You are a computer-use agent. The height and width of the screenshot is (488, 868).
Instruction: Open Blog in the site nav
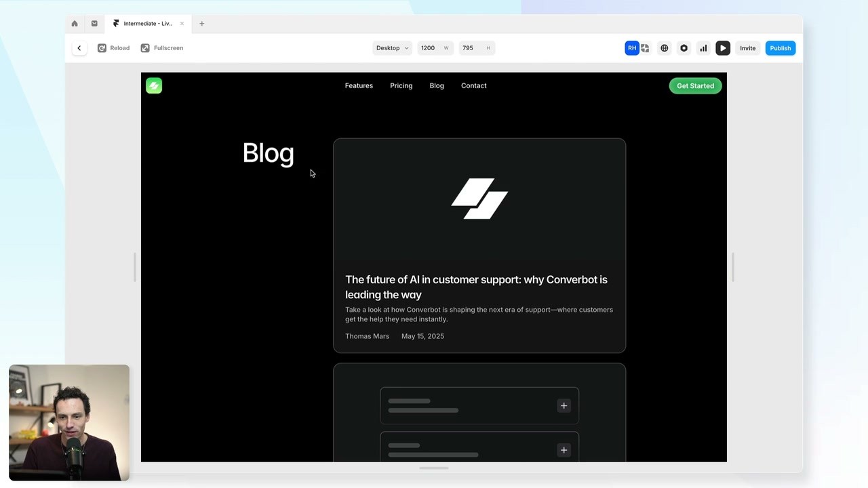coord(437,85)
